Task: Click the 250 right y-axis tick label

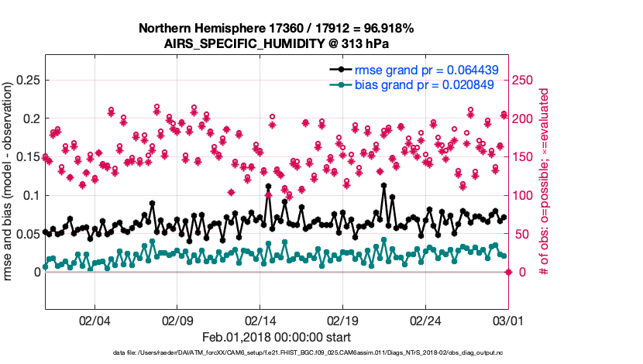Action: click(x=525, y=80)
